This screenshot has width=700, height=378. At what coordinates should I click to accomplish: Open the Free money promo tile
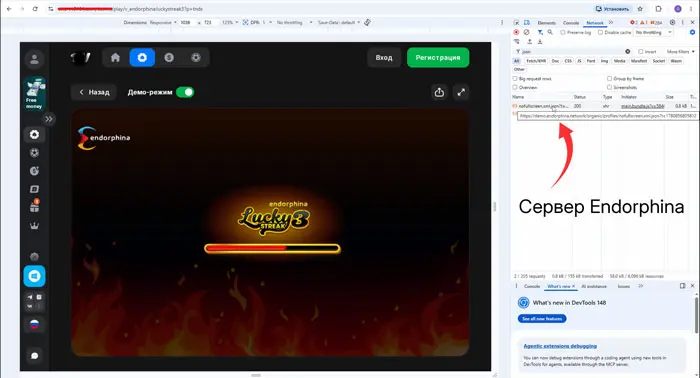(34, 94)
